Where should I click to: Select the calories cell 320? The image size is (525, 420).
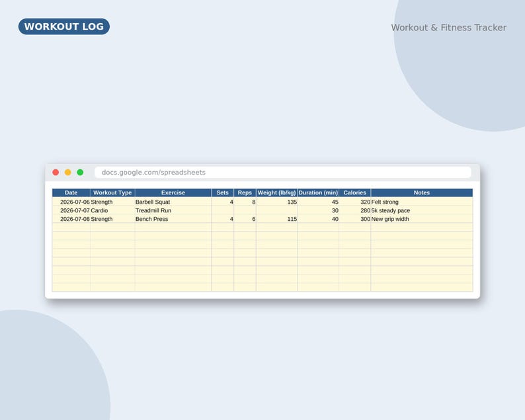(354, 202)
